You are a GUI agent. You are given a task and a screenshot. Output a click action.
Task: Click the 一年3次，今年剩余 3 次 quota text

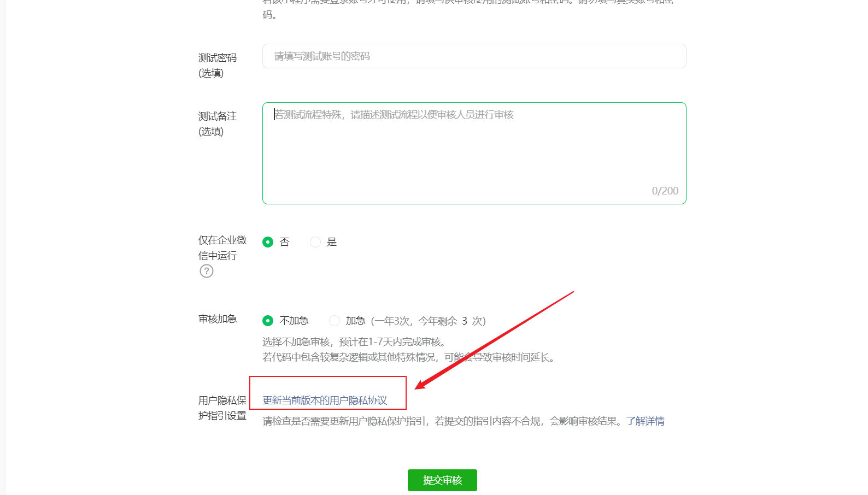click(x=428, y=321)
